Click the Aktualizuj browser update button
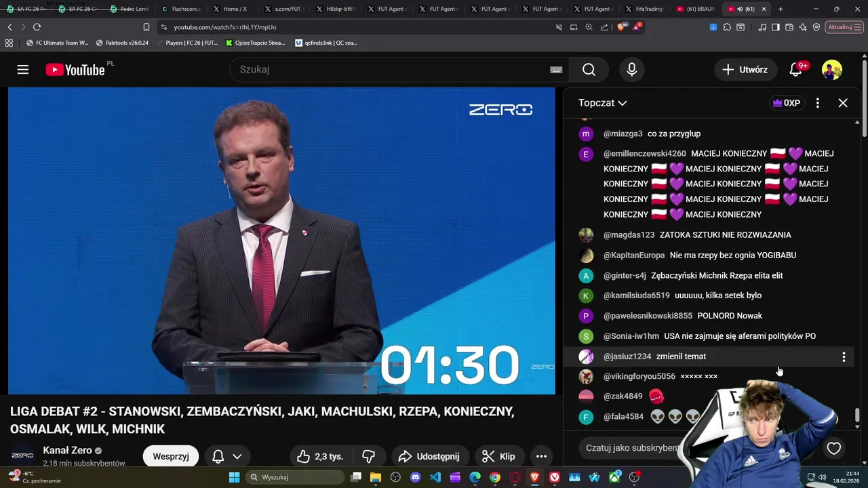 (x=844, y=27)
